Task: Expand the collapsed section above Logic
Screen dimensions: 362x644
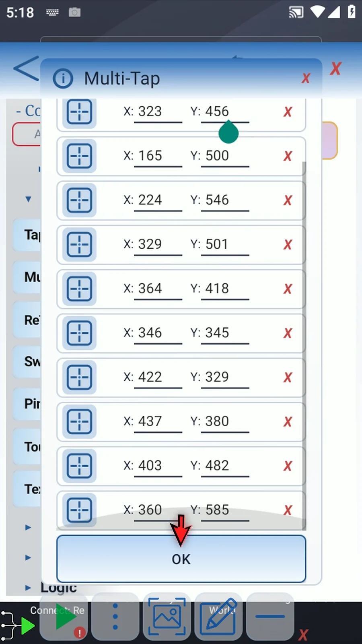Action: coord(28,557)
